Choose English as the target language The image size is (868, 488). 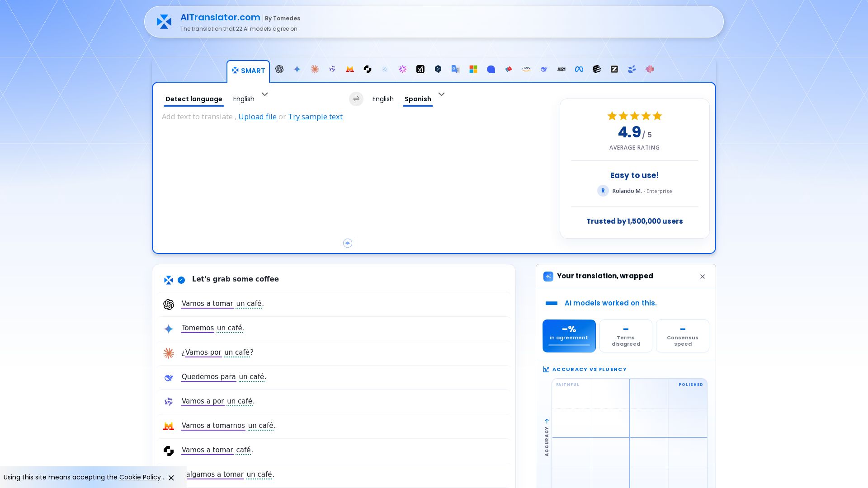383,99
